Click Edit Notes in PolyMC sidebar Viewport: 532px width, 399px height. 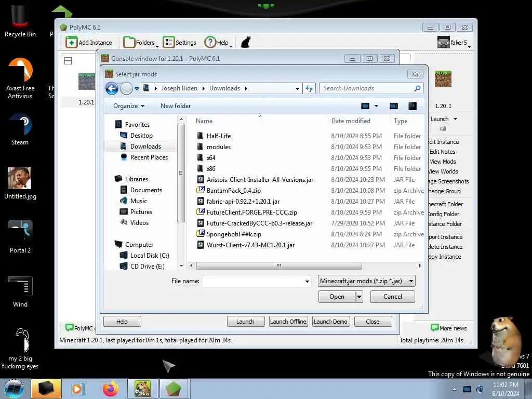pos(443,152)
